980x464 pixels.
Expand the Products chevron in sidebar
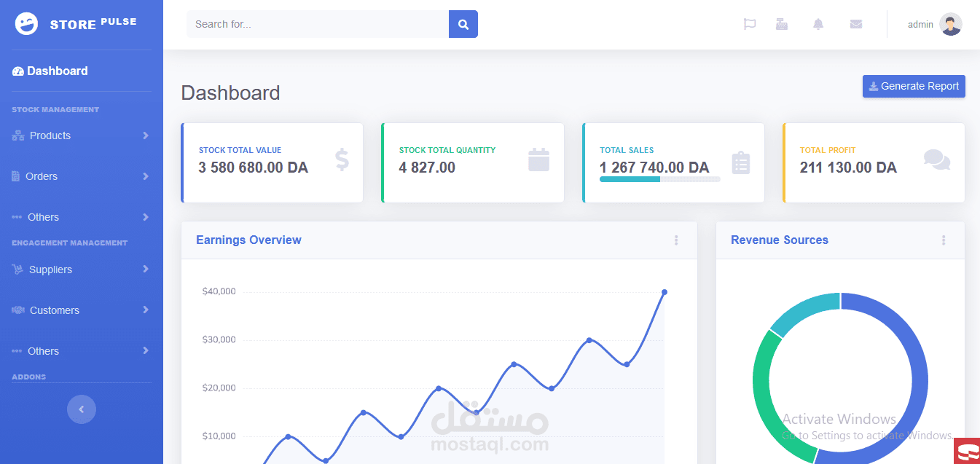point(146,135)
